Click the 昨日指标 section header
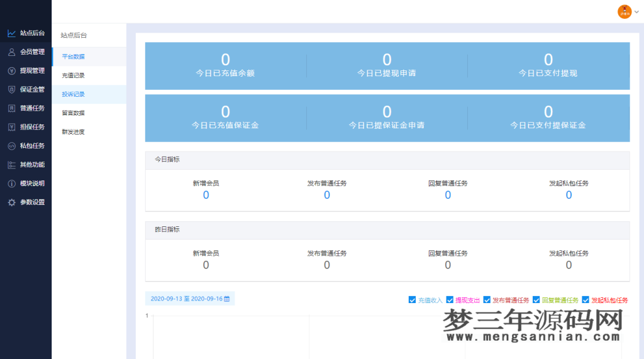 click(387, 230)
